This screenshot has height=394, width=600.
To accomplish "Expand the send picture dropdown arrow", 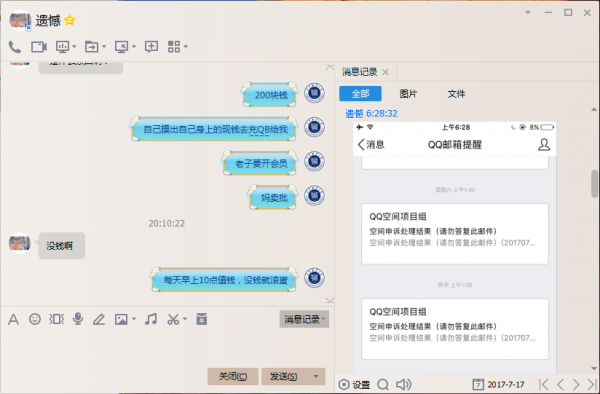I will tap(134, 319).
